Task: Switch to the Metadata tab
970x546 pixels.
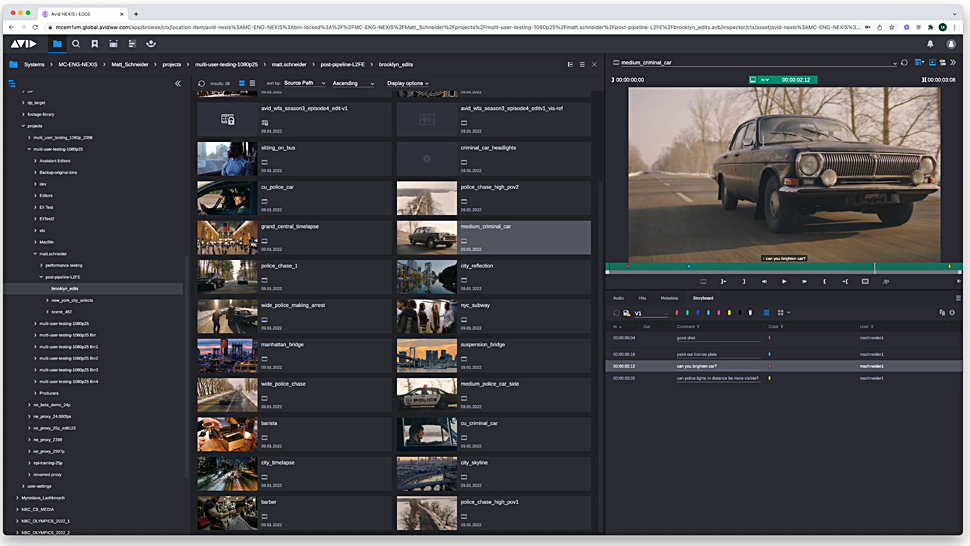Action: click(669, 298)
